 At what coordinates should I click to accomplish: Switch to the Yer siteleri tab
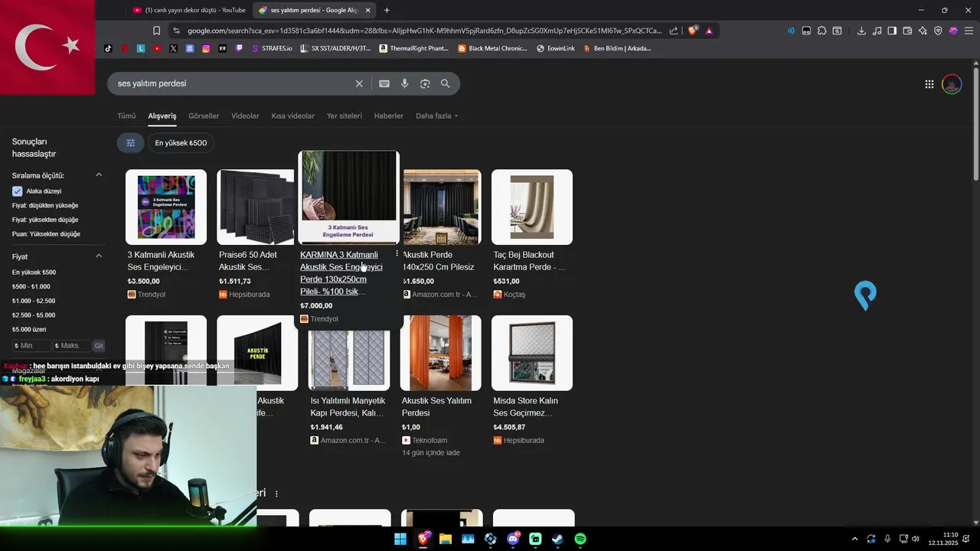click(345, 116)
